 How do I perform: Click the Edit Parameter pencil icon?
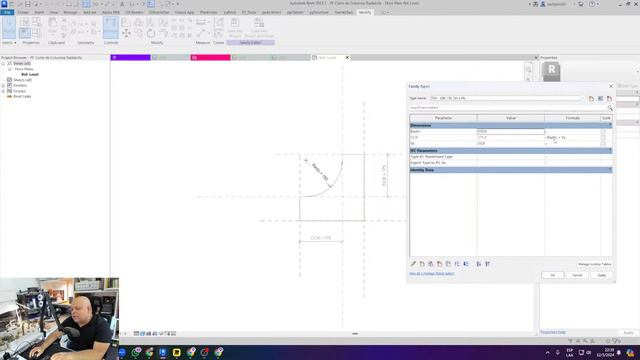pyautogui.click(x=413, y=264)
